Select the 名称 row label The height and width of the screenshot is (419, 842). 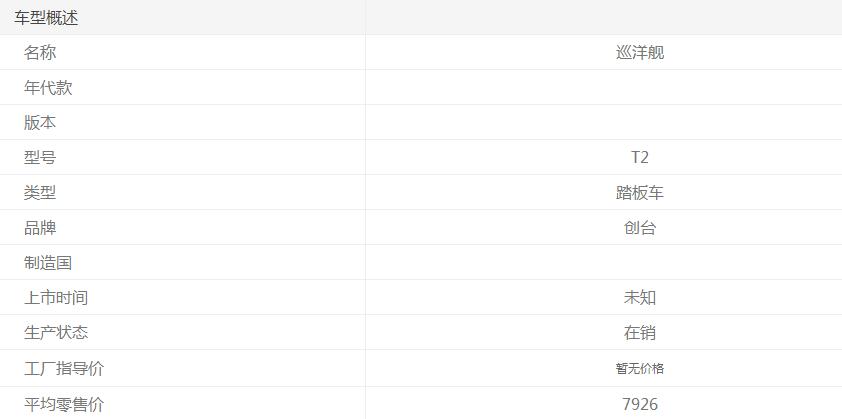click(x=40, y=53)
